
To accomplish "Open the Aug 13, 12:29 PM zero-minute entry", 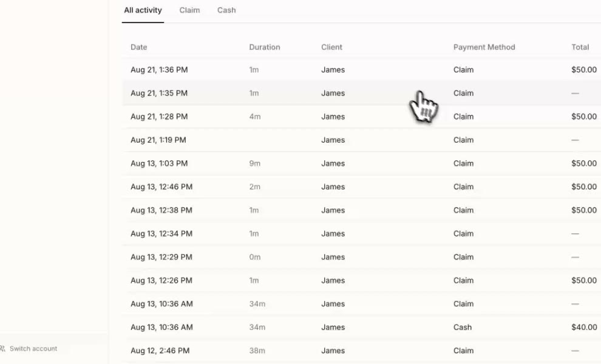I will tap(361, 257).
